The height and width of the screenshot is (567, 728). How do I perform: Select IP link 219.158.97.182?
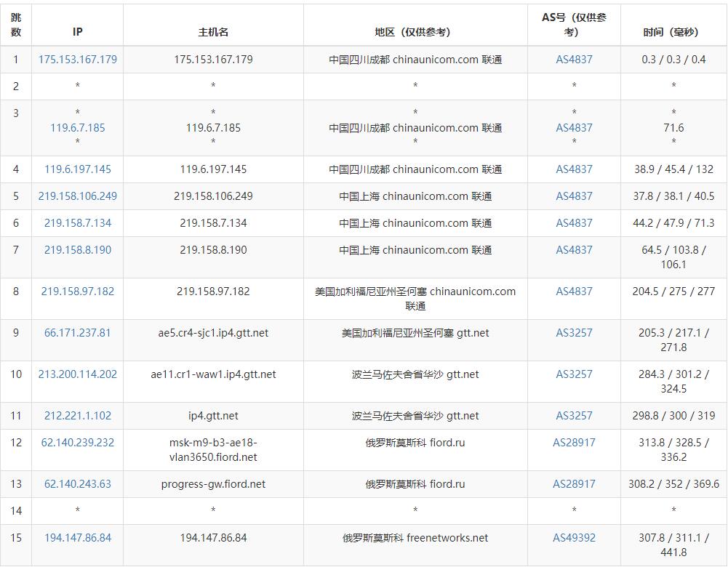(78, 291)
